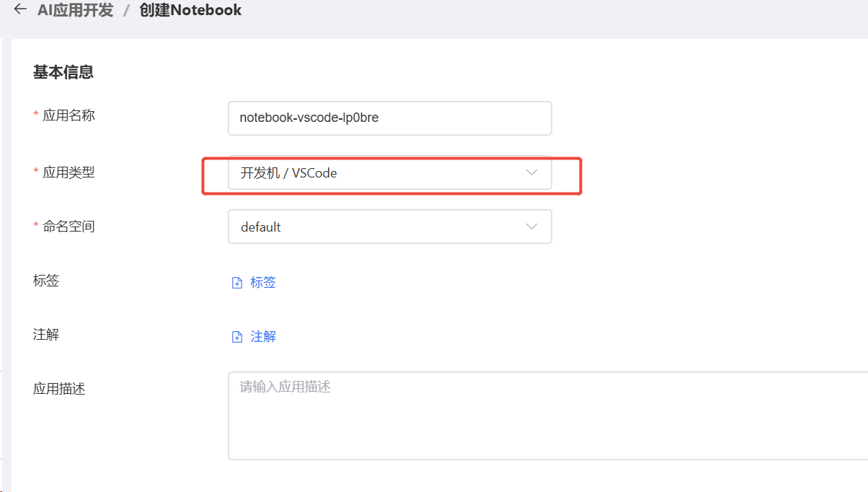
Task: Click into the 应用描述 text area
Action: click(548, 416)
